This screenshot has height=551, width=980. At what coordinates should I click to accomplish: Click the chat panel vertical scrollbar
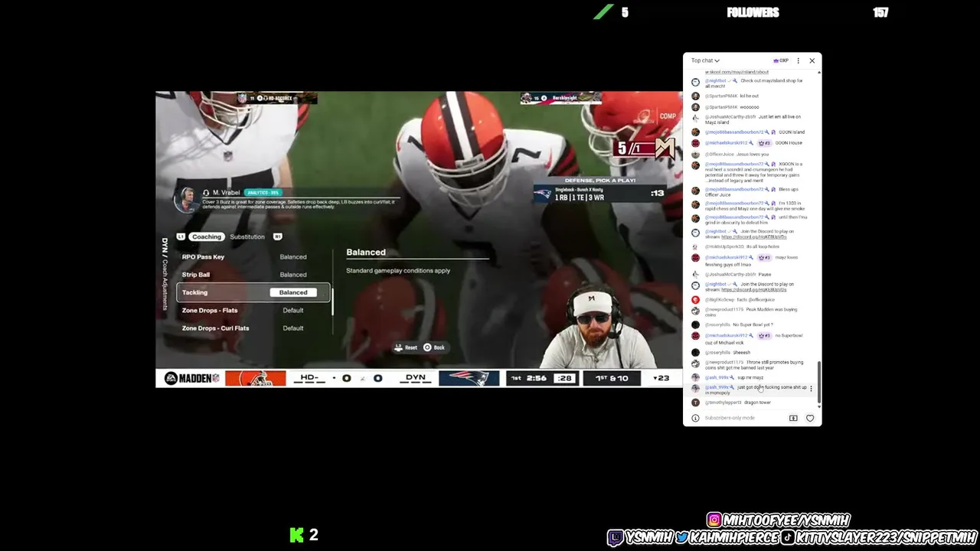(819, 382)
